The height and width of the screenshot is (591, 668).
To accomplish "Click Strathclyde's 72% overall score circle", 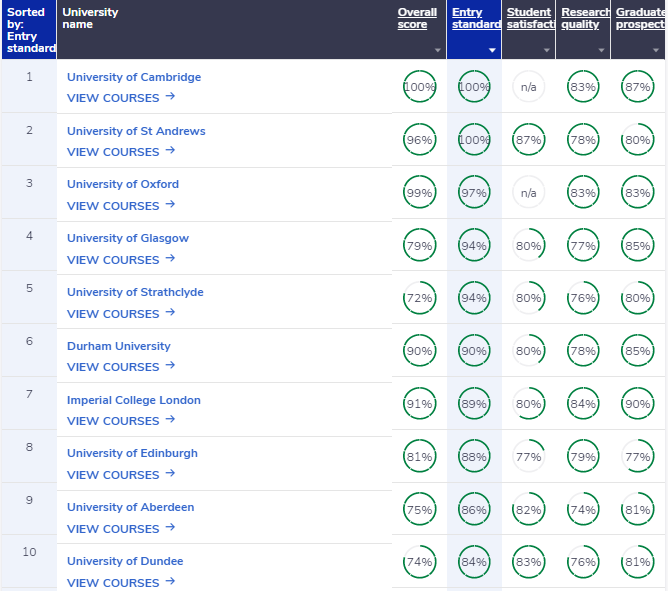I will [420, 298].
